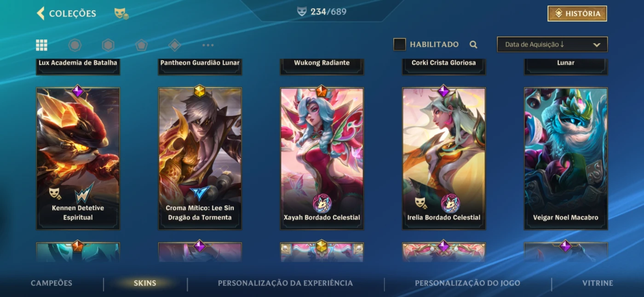Click the sort dropdown chevron arrow
Image resolution: width=644 pixels, height=297 pixels.
[597, 45]
